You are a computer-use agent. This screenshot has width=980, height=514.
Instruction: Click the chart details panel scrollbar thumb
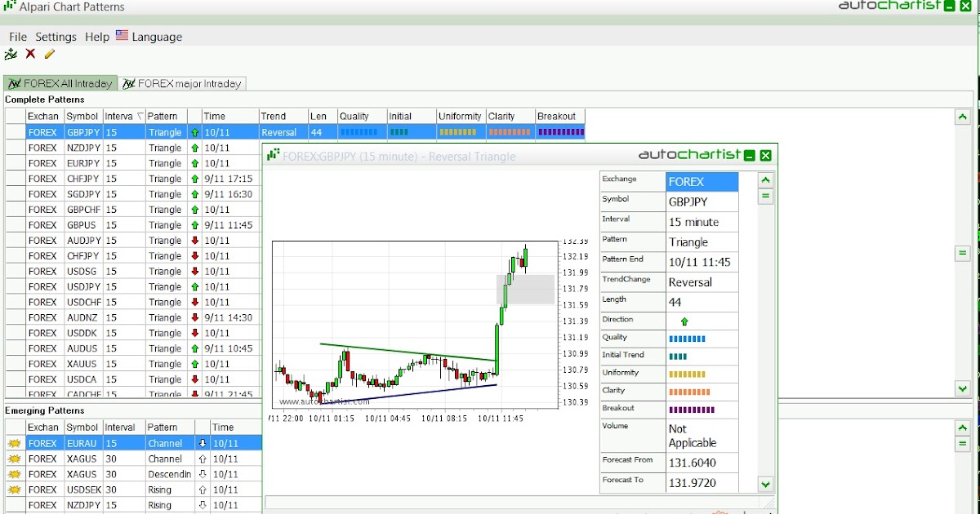click(x=765, y=196)
